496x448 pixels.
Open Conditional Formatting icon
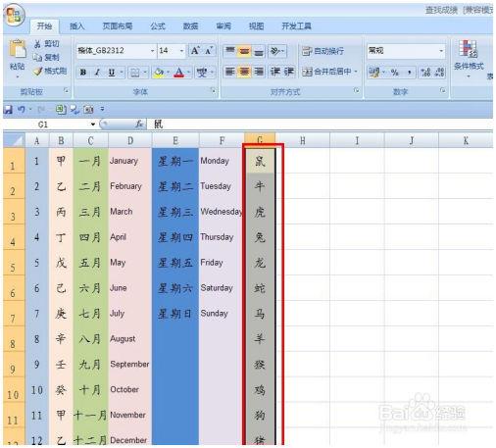pos(469,49)
